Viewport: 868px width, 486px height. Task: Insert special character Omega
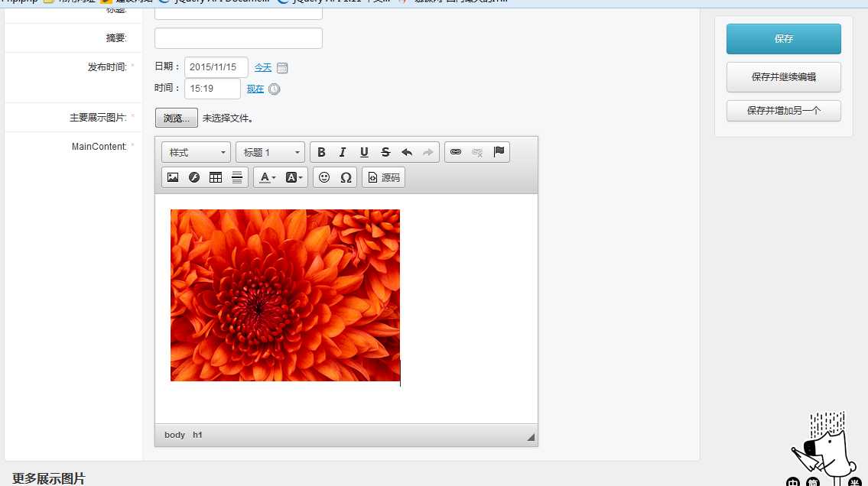[x=346, y=177]
